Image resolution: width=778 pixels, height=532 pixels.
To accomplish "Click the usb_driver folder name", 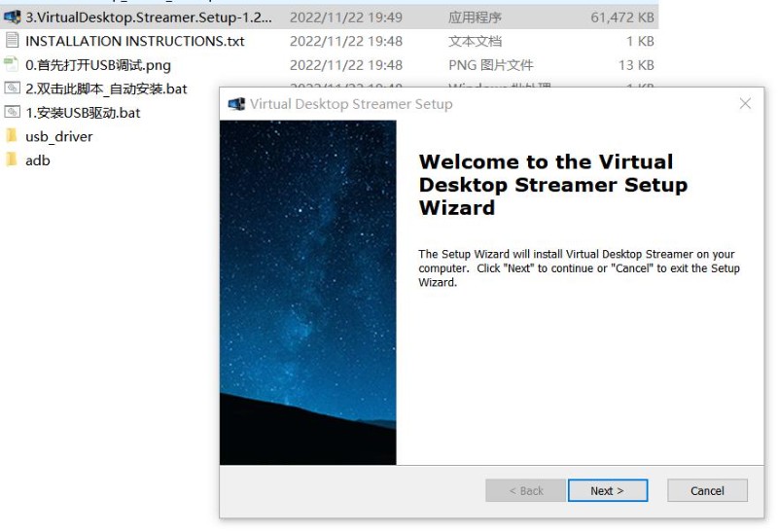I will coord(59,136).
